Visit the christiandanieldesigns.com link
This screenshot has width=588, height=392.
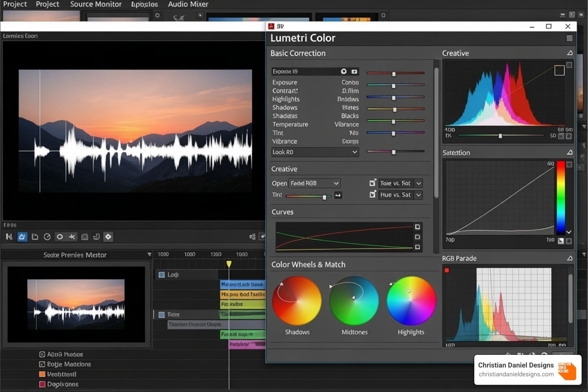516,374
